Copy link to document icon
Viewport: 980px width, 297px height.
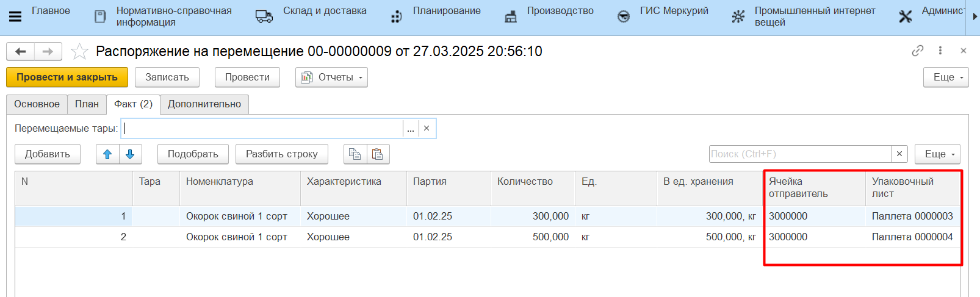(917, 51)
